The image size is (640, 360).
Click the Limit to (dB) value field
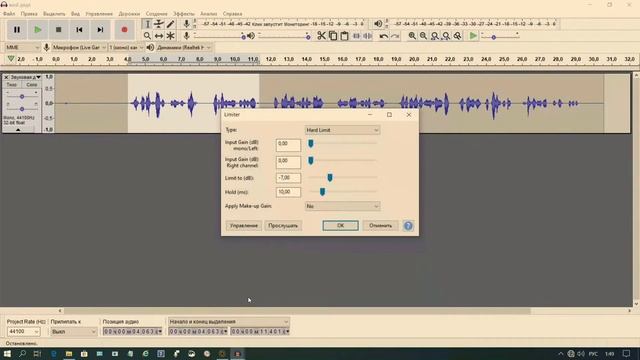click(288, 178)
